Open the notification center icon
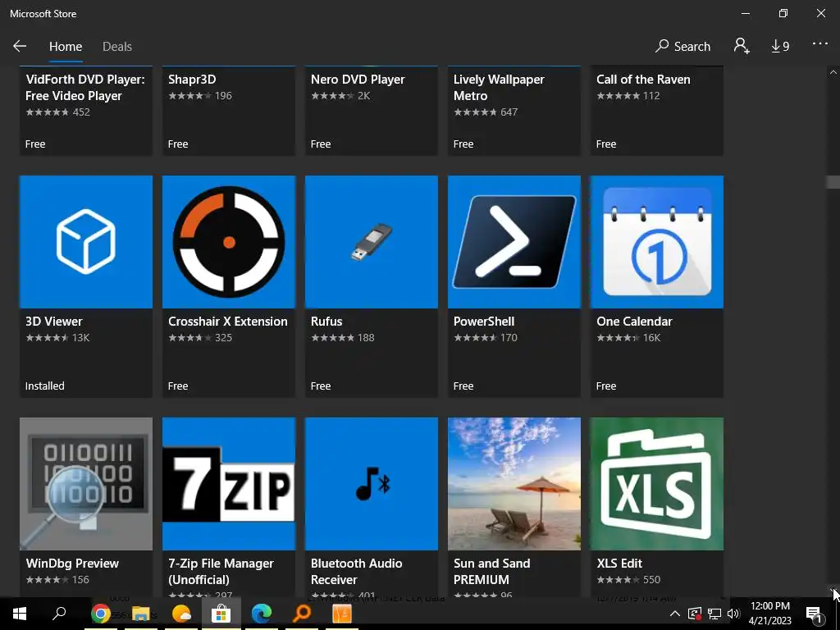 [x=814, y=614]
